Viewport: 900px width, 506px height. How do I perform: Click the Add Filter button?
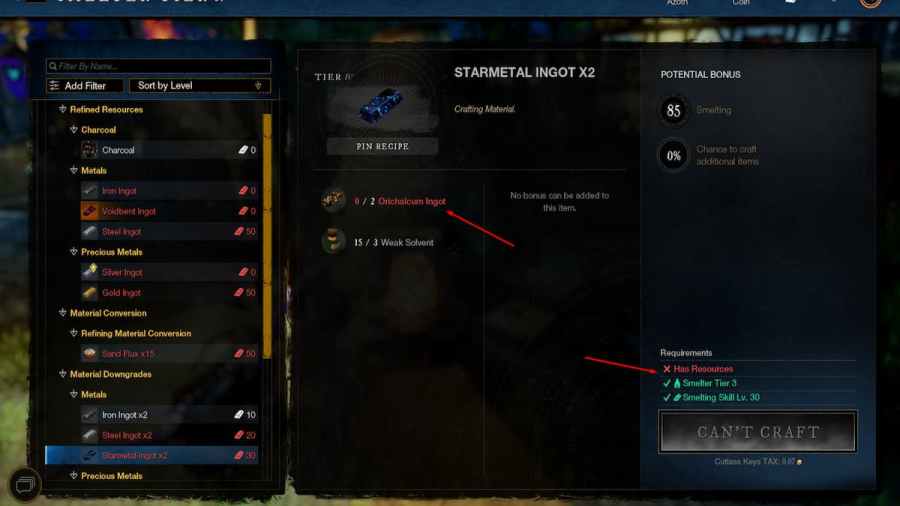[x=84, y=85]
